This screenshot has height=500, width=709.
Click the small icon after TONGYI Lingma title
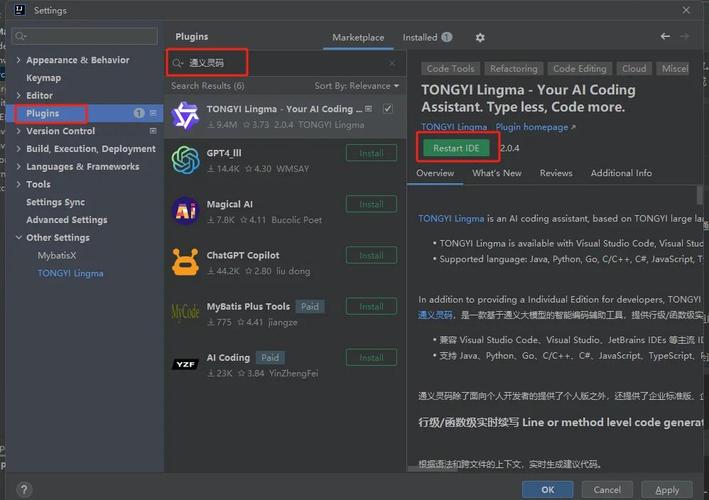[x=369, y=109]
